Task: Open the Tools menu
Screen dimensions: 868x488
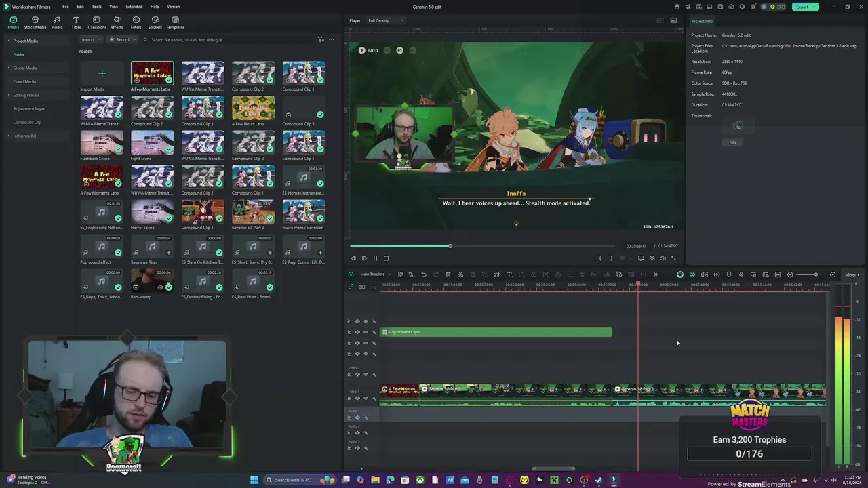Action: [x=96, y=7]
